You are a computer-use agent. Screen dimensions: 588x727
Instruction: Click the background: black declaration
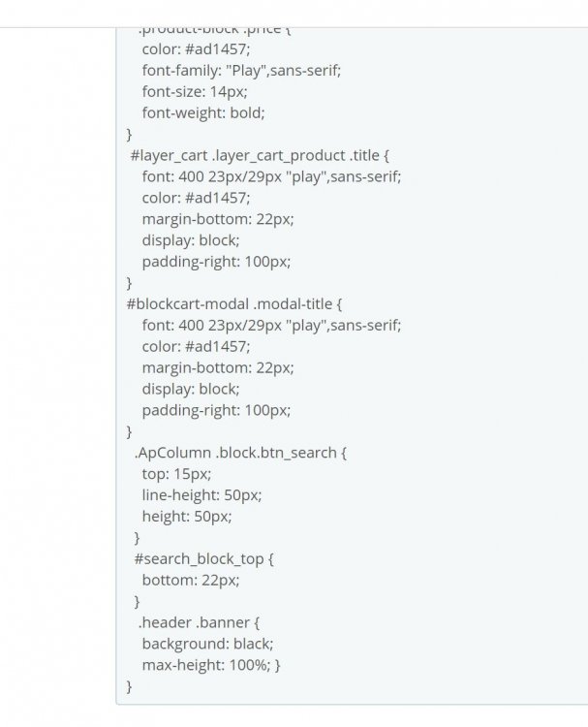pos(207,644)
